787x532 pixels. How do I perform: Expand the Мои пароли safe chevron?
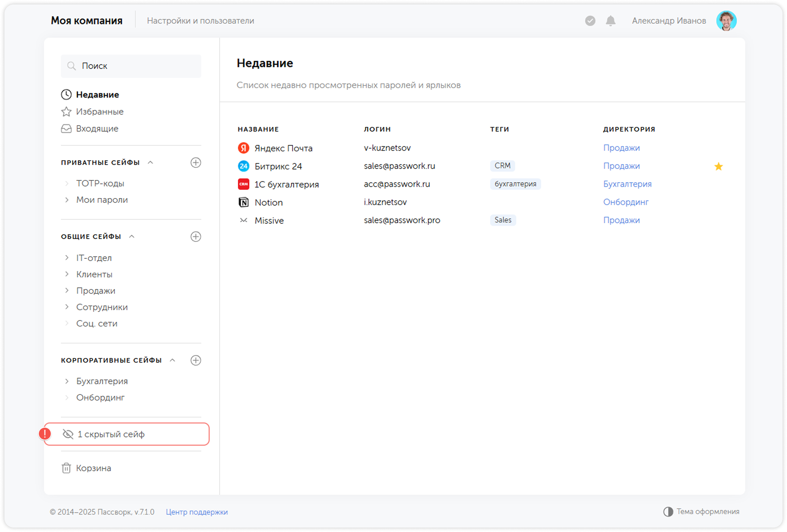pos(67,200)
